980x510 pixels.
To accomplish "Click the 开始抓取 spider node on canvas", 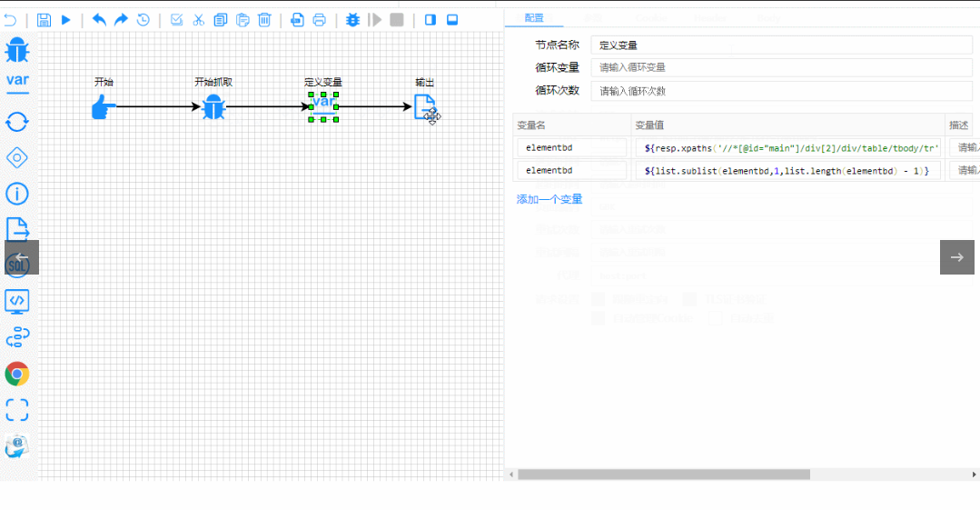I will point(213,107).
